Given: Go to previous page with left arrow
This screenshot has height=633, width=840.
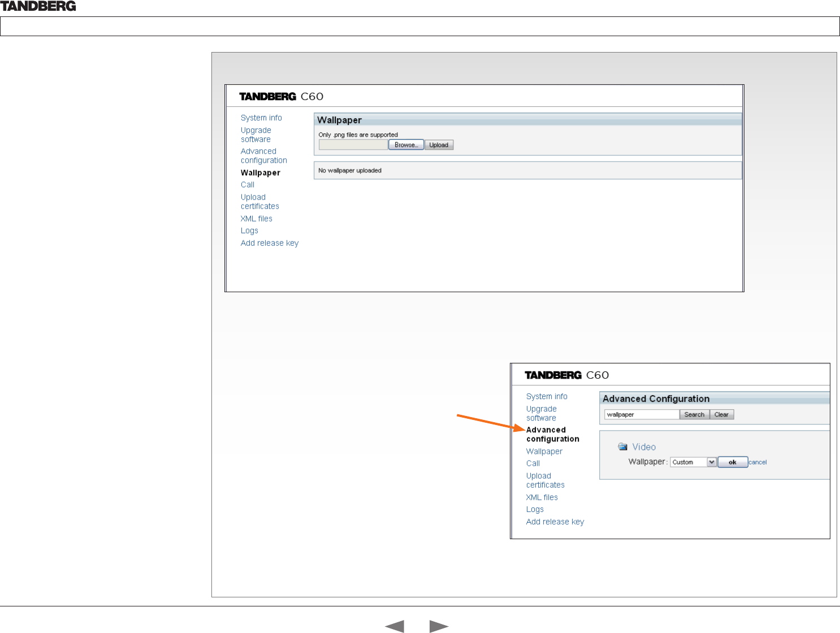Looking at the screenshot, I should click(x=395, y=626).
